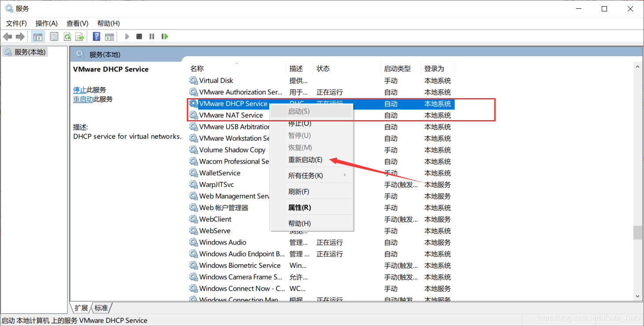Open the 操作(A) menu
This screenshot has height=326, width=644.
pos(47,23)
